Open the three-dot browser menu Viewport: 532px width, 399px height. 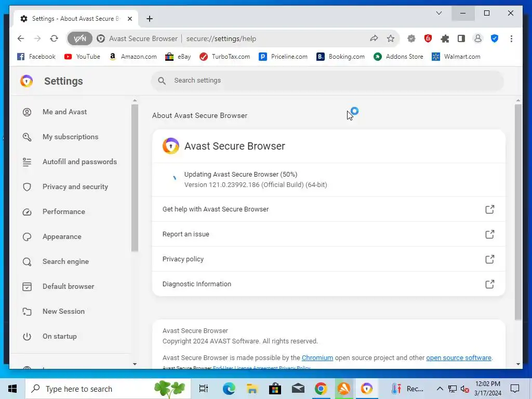[x=511, y=38]
